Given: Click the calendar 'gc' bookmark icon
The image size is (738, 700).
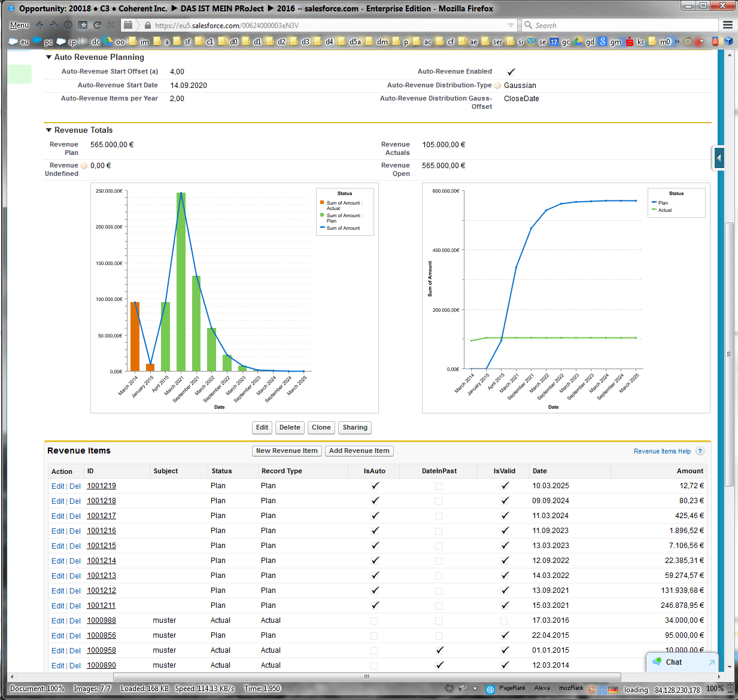Looking at the screenshot, I should coord(554,42).
